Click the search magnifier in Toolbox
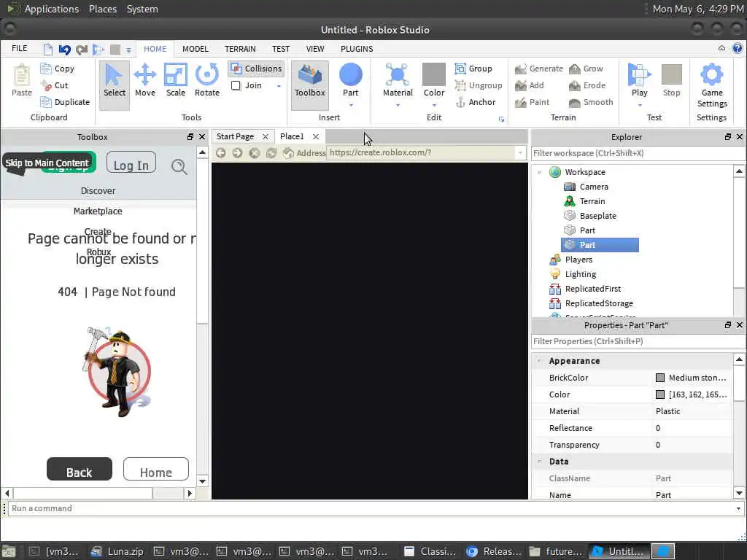Image resolution: width=747 pixels, height=560 pixels. point(179,166)
